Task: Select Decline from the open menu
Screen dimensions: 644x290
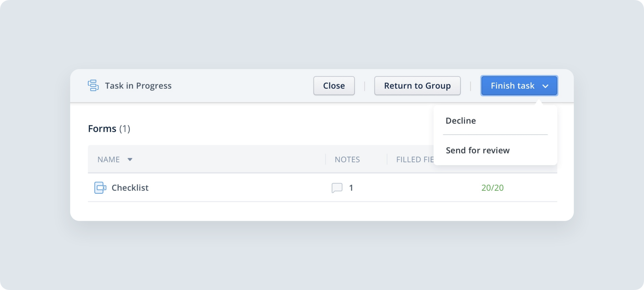Action: click(461, 120)
